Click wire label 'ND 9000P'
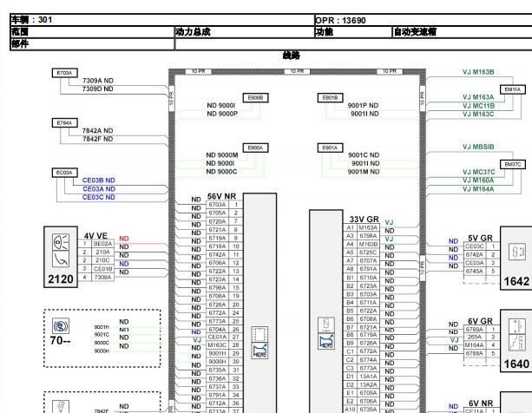This screenshot has height=413, width=532. (222, 114)
